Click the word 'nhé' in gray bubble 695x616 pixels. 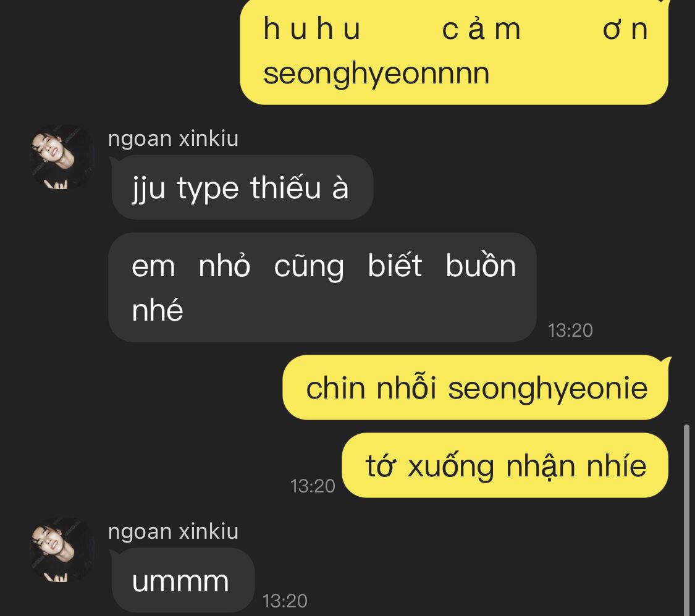158,309
